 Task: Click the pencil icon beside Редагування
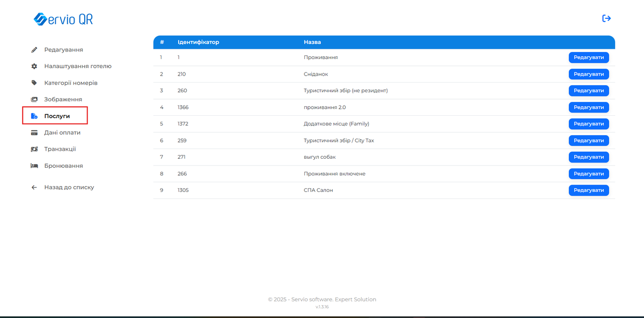tap(34, 50)
